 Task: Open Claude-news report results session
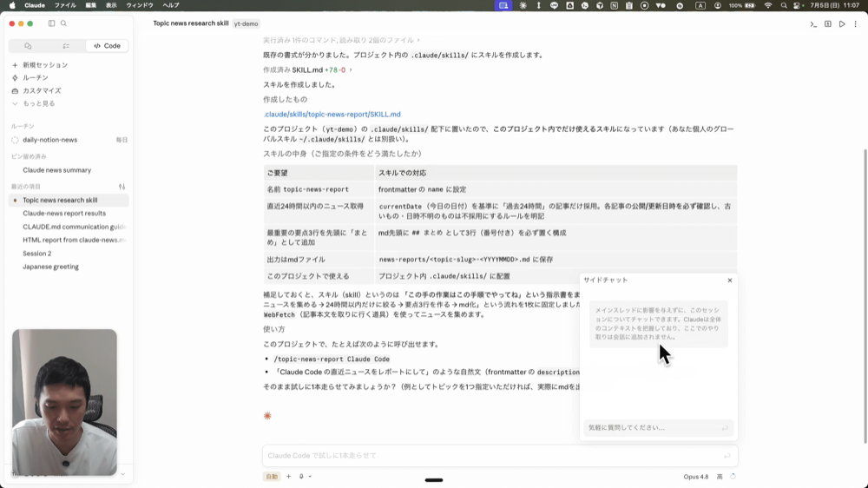[x=69, y=214]
